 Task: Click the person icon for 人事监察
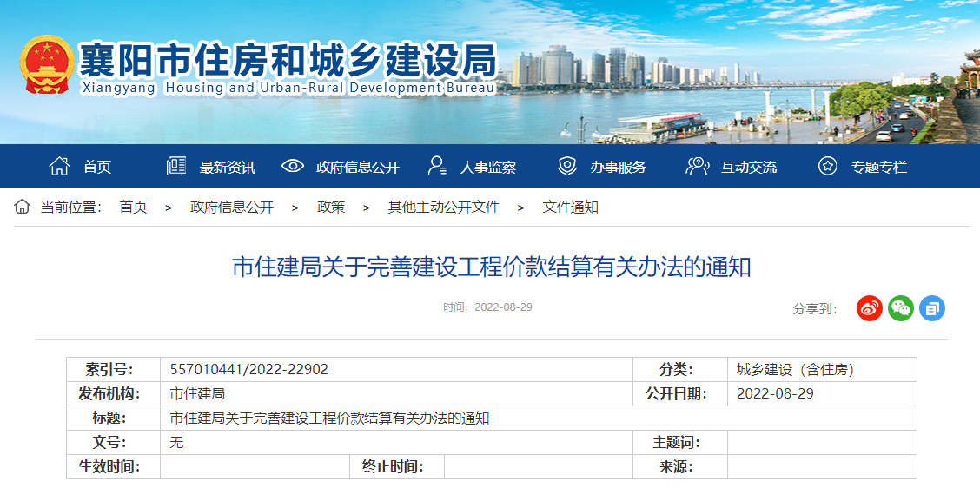click(437, 166)
